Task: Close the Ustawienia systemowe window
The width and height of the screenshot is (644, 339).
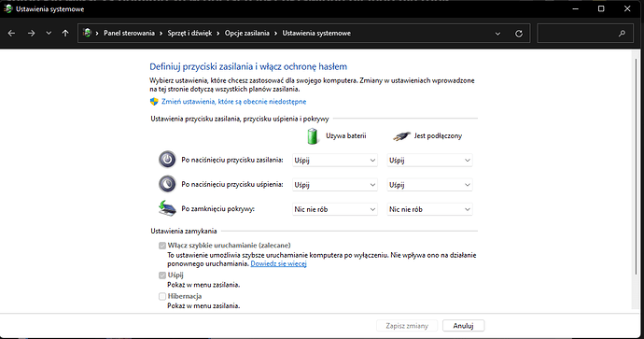Action: coord(627,8)
